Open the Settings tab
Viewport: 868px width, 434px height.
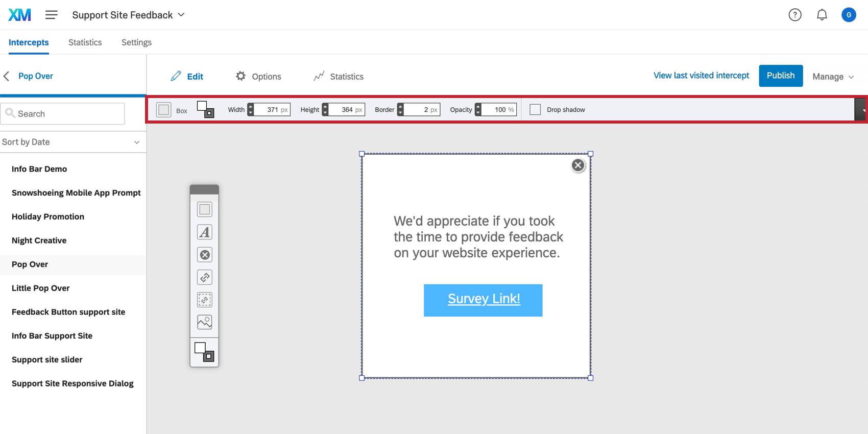pyautogui.click(x=136, y=42)
